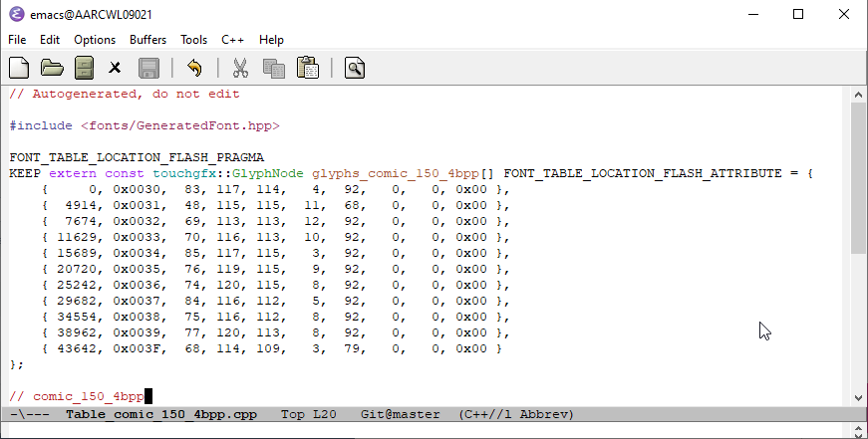868x439 pixels.
Task: Click Git@master in the mode line
Action: tap(401, 414)
